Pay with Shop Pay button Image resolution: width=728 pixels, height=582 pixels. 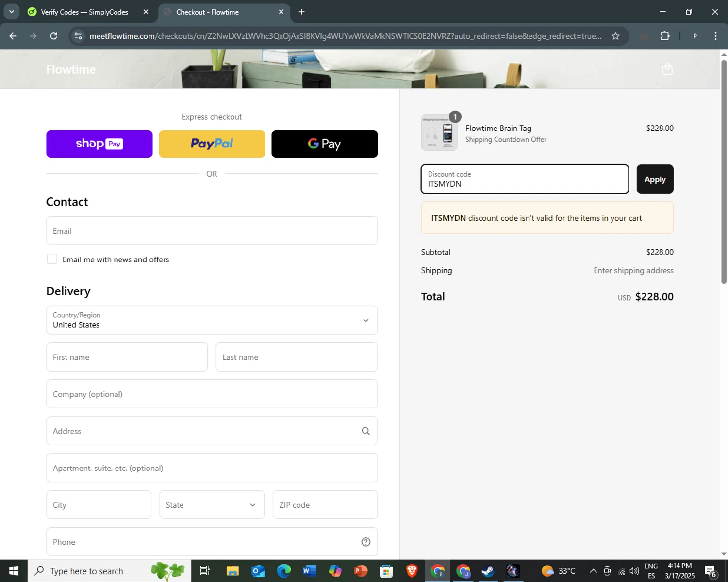(99, 144)
